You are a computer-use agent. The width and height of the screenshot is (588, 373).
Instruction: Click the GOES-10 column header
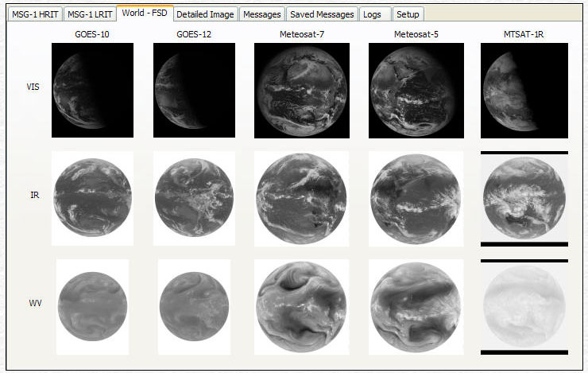[92, 34]
